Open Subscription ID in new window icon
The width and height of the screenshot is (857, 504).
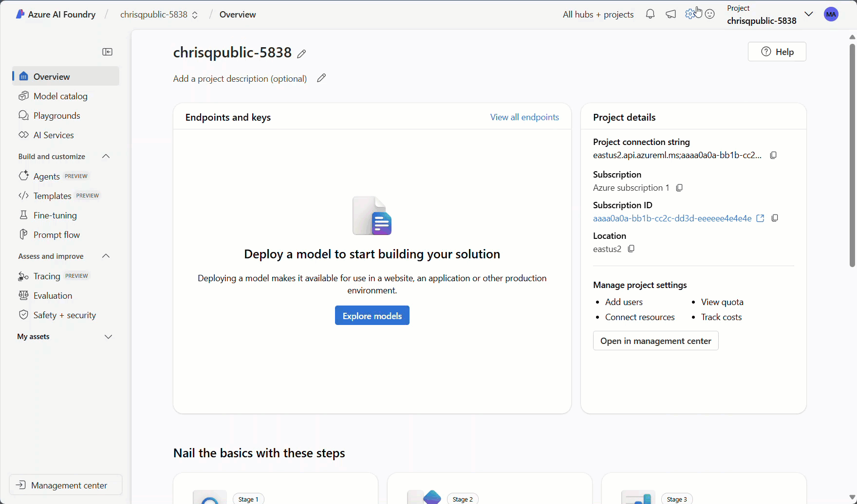pyautogui.click(x=760, y=218)
